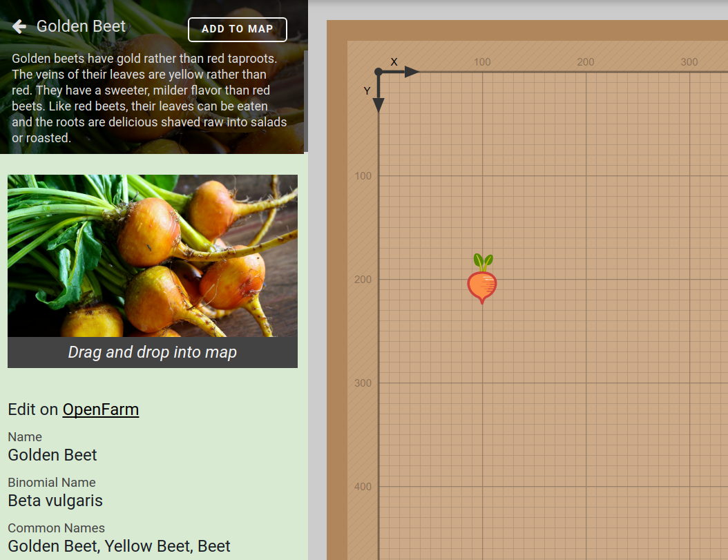Click the golden beet photo
This screenshot has width=728, height=560.
click(x=153, y=255)
